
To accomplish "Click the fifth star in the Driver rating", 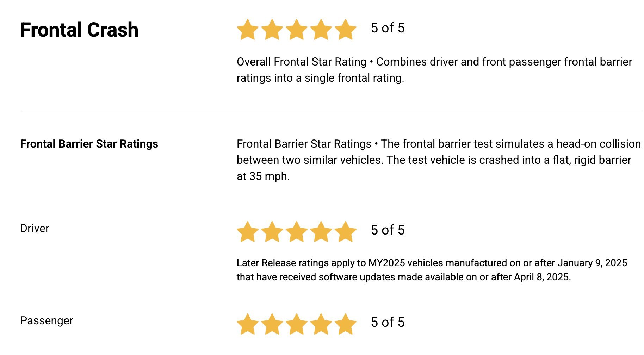I will click(346, 232).
